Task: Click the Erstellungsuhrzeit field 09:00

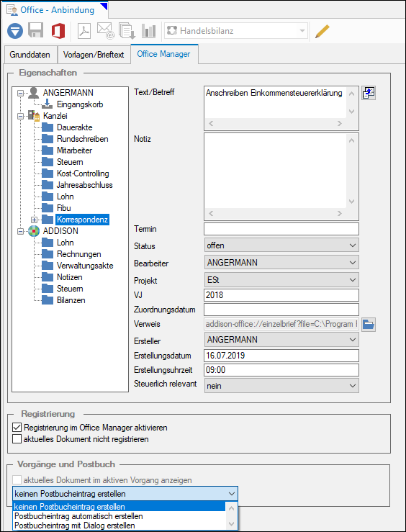Action: (x=281, y=370)
